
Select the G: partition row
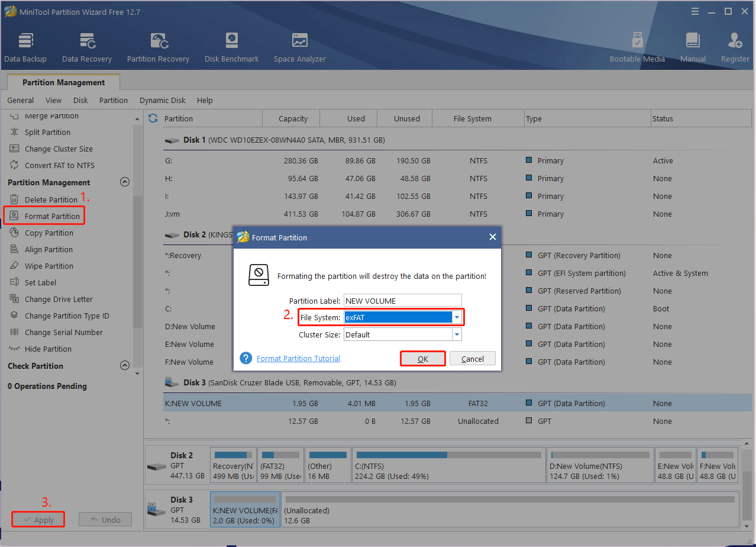457,160
